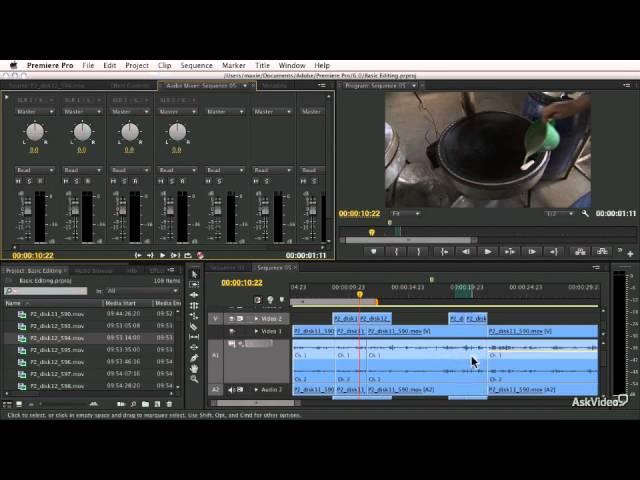Adjust the first channel pan knob
This screenshot has width=640, height=480.
pyautogui.click(x=35, y=132)
